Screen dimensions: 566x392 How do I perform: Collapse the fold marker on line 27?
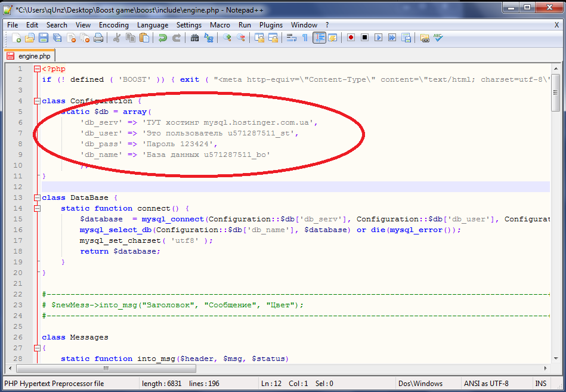tap(37, 348)
